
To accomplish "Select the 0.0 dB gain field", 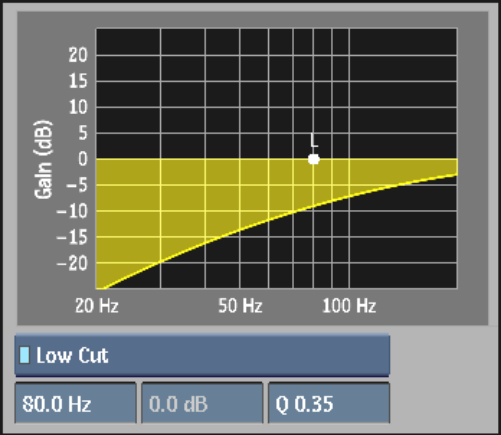I will click(x=202, y=404).
